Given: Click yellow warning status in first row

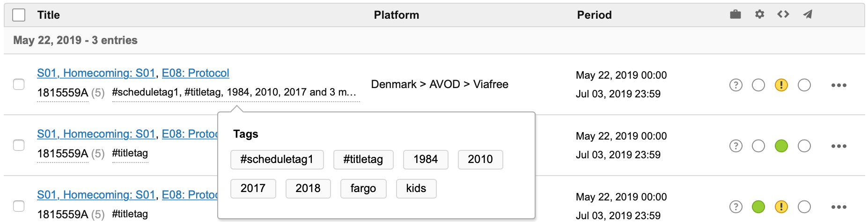Looking at the screenshot, I should click(x=781, y=85).
